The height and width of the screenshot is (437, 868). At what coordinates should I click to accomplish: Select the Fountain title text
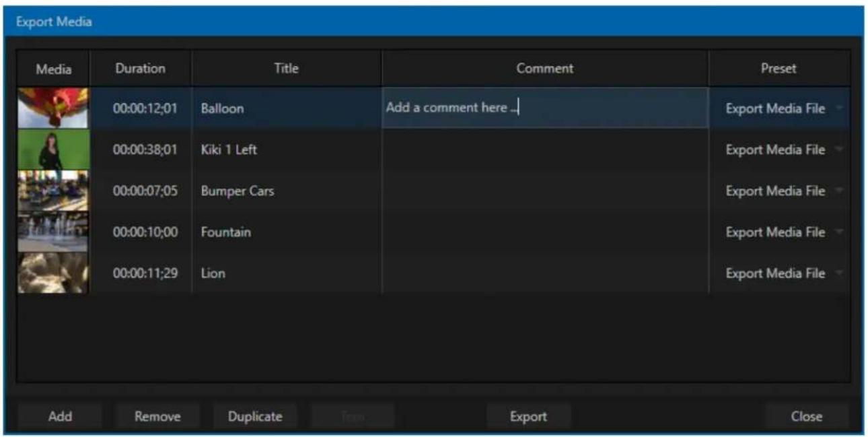point(226,232)
